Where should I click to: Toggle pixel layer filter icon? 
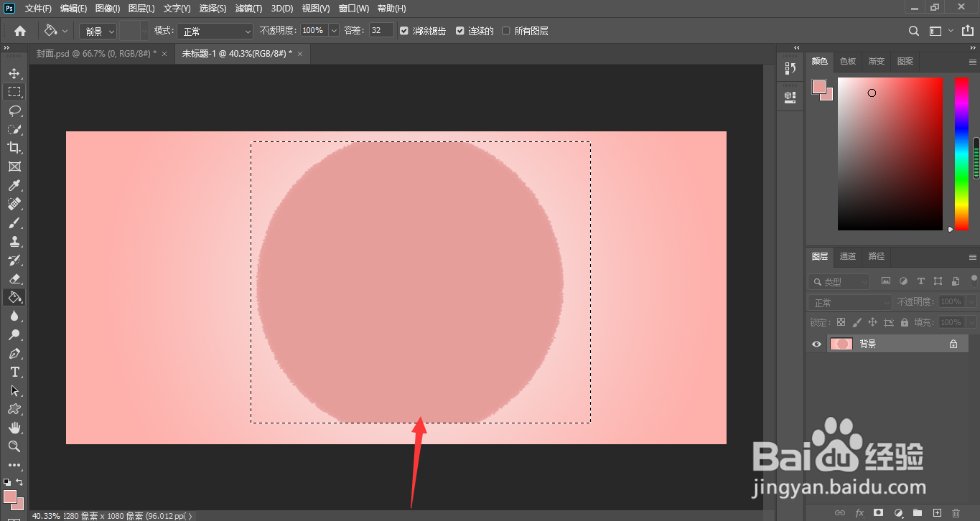coord(886,281)
